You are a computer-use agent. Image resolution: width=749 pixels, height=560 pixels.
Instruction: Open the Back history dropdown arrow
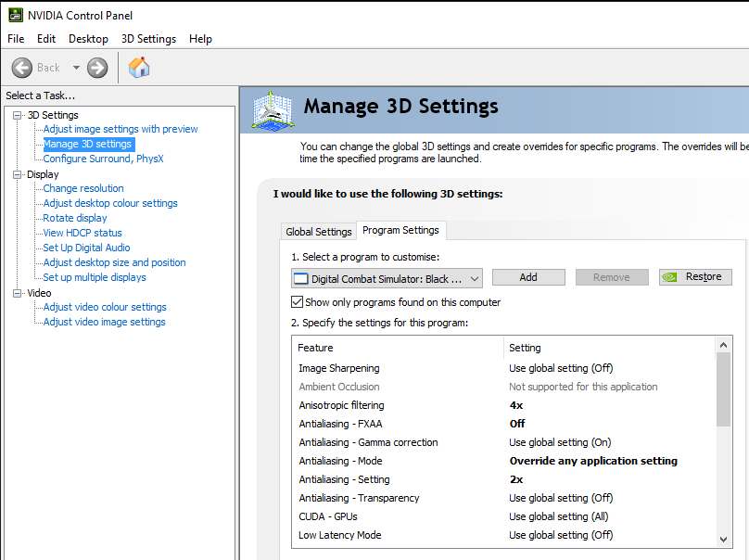(x=76, y=68)
